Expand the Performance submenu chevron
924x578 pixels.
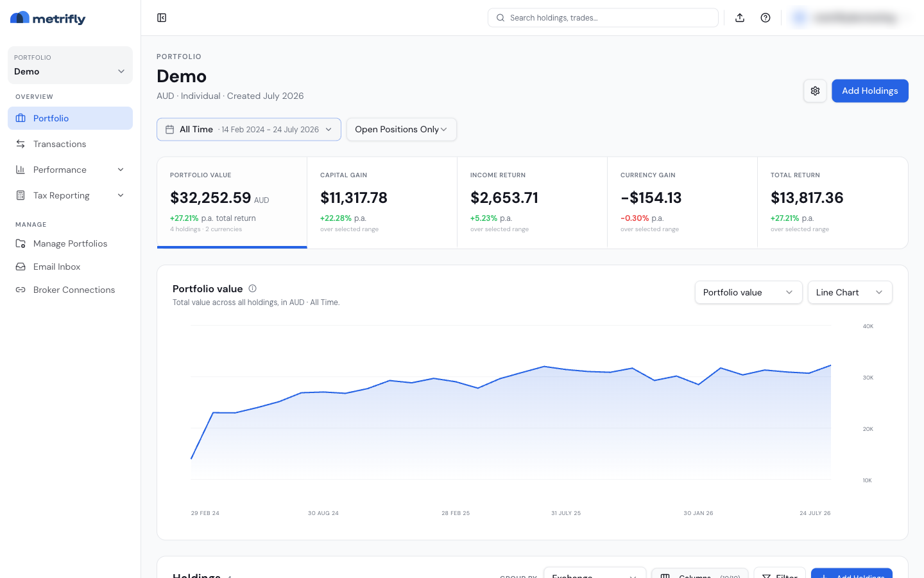121,170
